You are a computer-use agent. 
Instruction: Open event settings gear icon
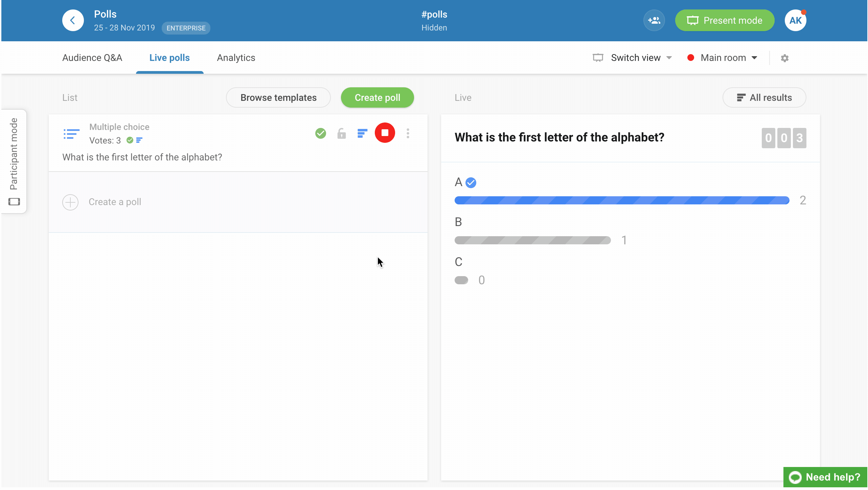pyautogui.click(x=784, y=58)
